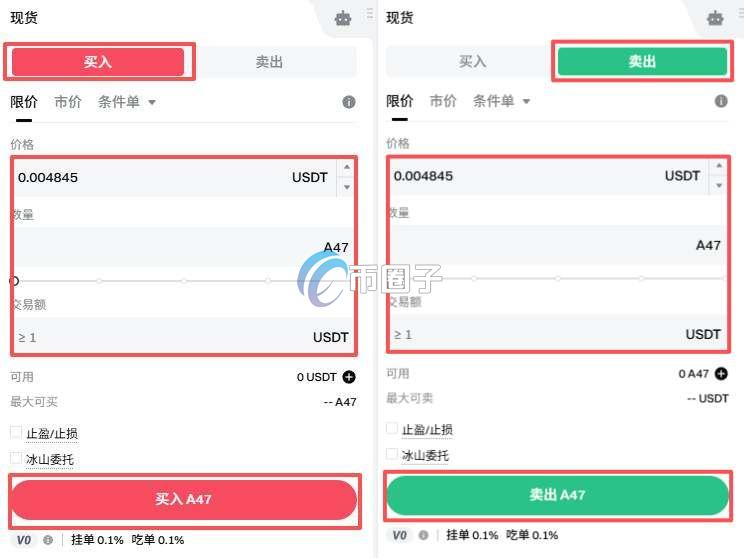The height and width of the screenshot is (558, 744).
Task: Click the buy amount percentage slider handle
Action: pyautogui.click(x=14, y=281)
